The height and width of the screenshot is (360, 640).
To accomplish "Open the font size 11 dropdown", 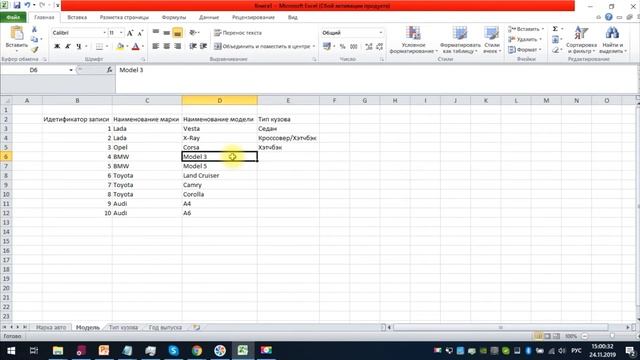I will pos(121,33).
